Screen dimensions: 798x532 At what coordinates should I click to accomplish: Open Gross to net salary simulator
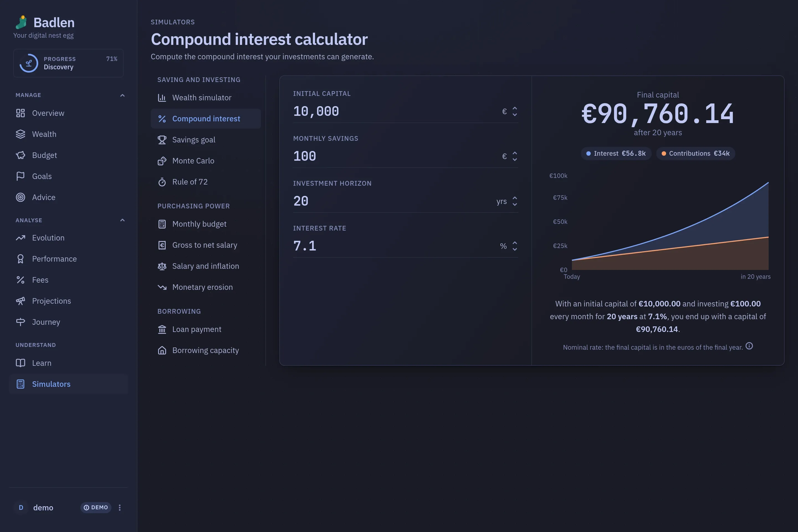click(x=206, y=245)
